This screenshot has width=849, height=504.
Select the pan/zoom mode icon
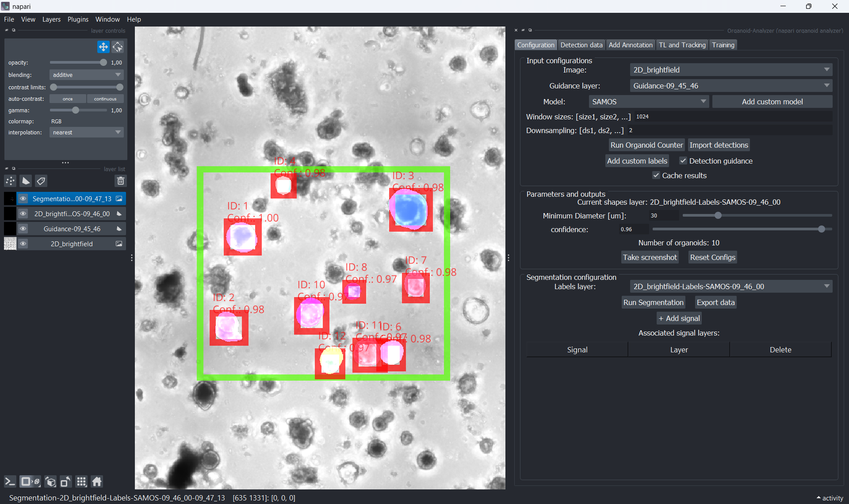point(103,47)
